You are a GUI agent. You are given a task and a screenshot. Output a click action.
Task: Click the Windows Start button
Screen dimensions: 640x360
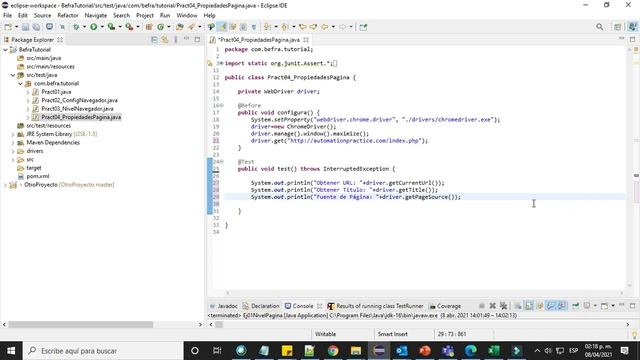(x=11, y=351)
